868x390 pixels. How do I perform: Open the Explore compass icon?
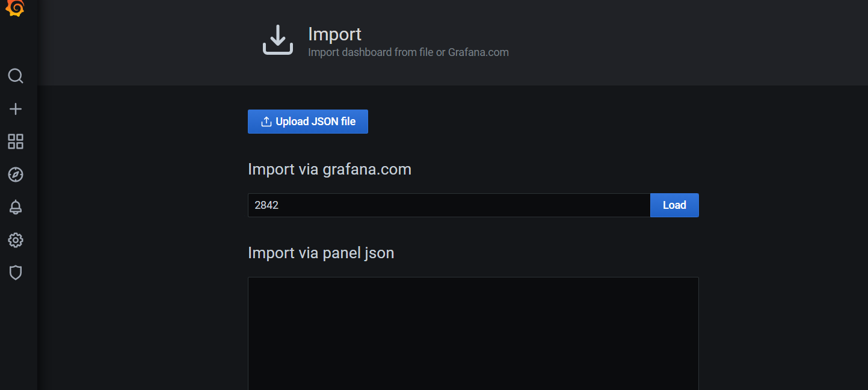[x=16, y=175]
